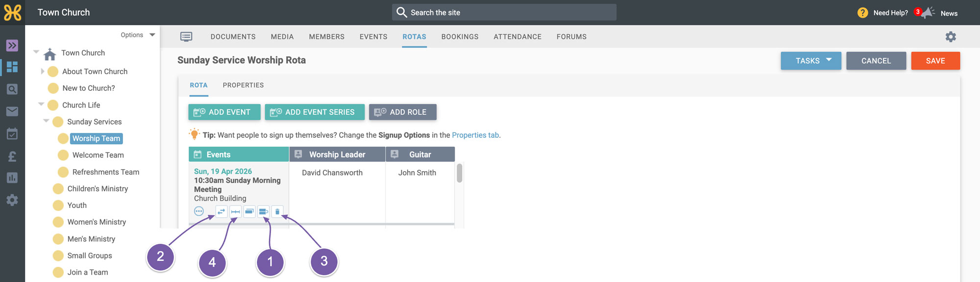Image resolution: width=980 pixels, height=282 pixels.
Task: Click the Cancel button
Action: pyautogui.click(x=876, y=61)
